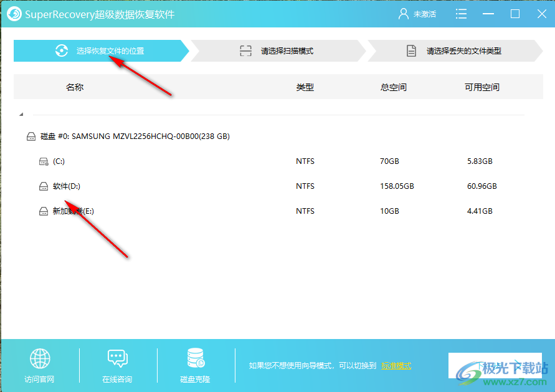The width and height of the screenshot is (555, 392).
Task: Click the 在线咨询 label
Action: click(x=117, y=380)
